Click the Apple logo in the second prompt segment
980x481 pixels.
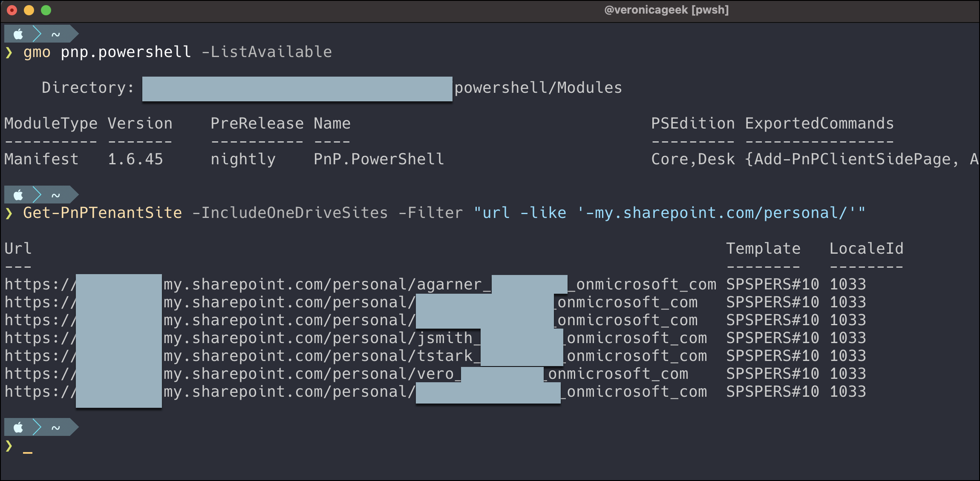coord(18,195)
